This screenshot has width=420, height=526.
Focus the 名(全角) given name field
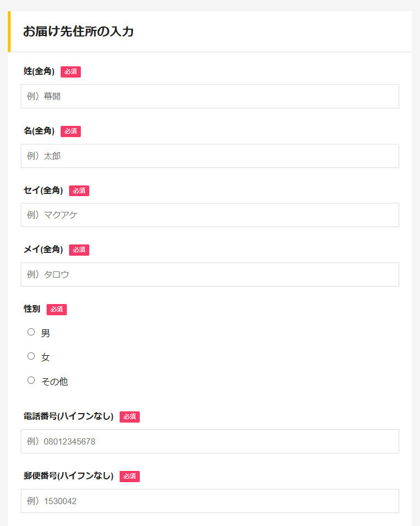click(209, 156)
